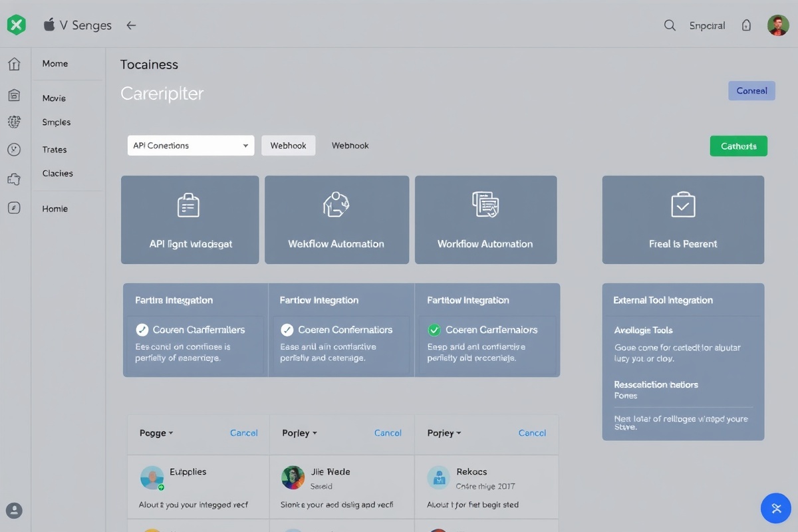Viewport: 798px width, 532px height.
Task: Click the search icon in the top bar
Action: point(670,25)
